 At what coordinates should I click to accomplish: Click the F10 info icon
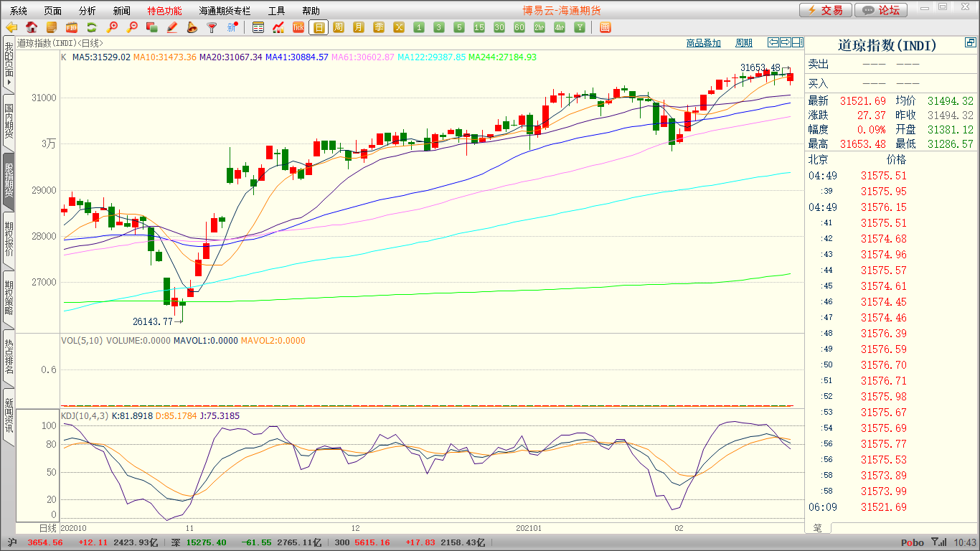point(72,27)
